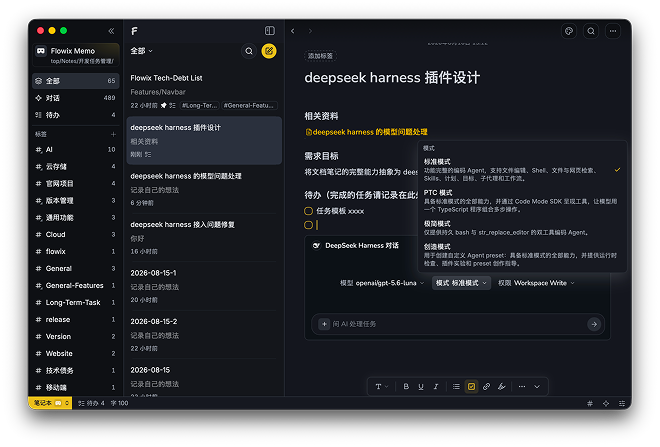Open the 2026-08-15-1 note
Image resolution: width=660 pixels, height=447 pixels.
click(204, 286)
